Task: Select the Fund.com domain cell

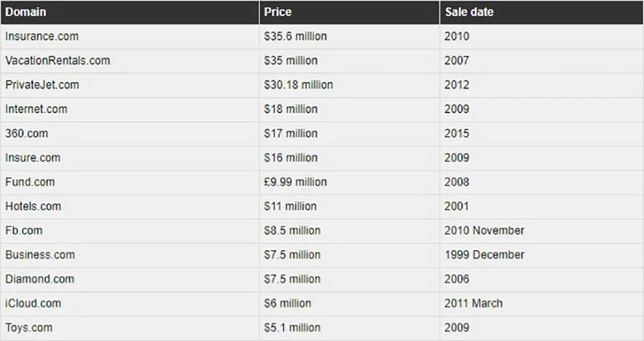Action: pyautogui.click(x=30, y=182)
